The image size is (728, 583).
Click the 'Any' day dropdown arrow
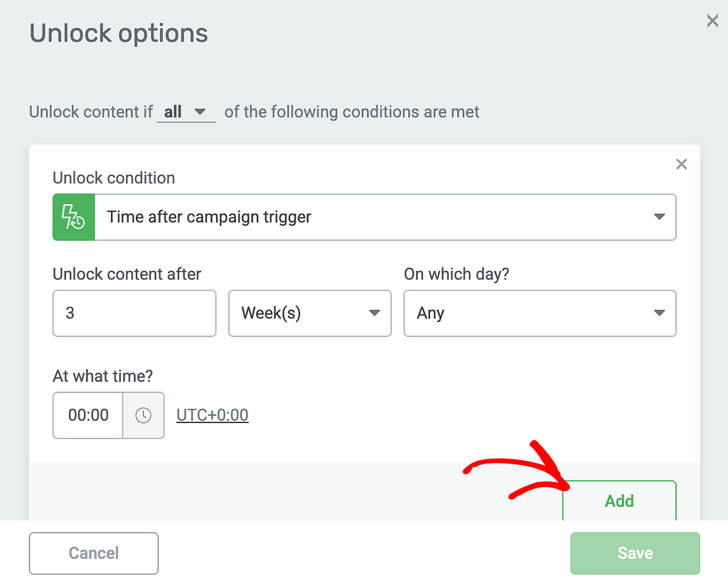[x=659, y=313]
